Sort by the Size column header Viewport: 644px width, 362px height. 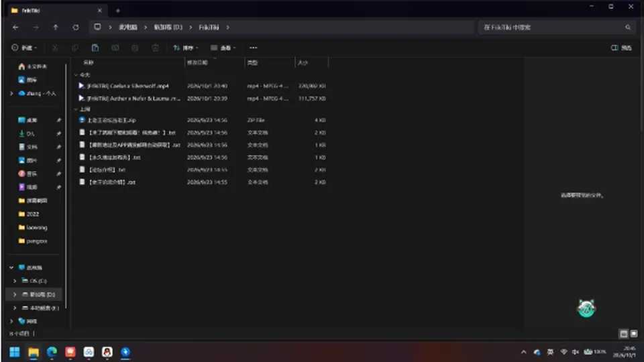pos(303,62)
